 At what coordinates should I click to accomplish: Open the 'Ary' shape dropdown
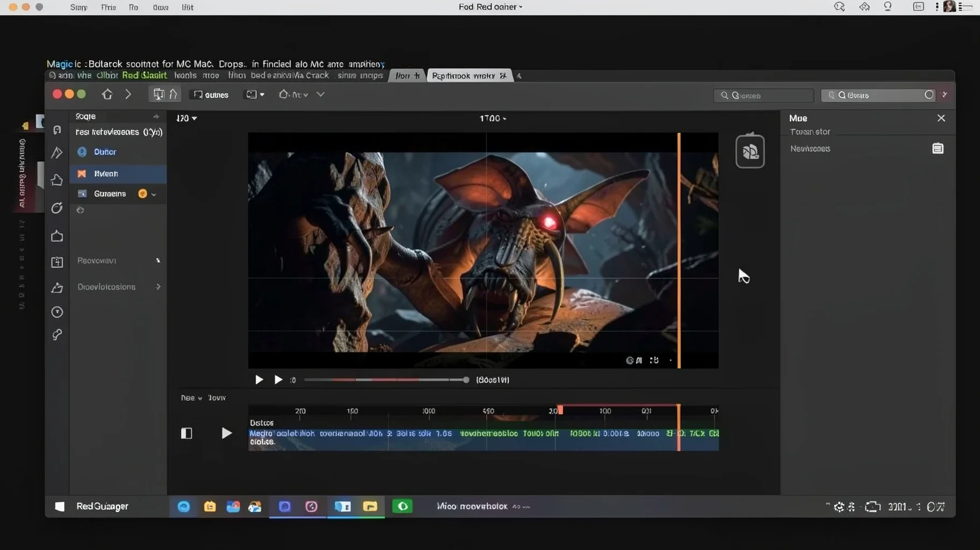(x=293, y=95)
